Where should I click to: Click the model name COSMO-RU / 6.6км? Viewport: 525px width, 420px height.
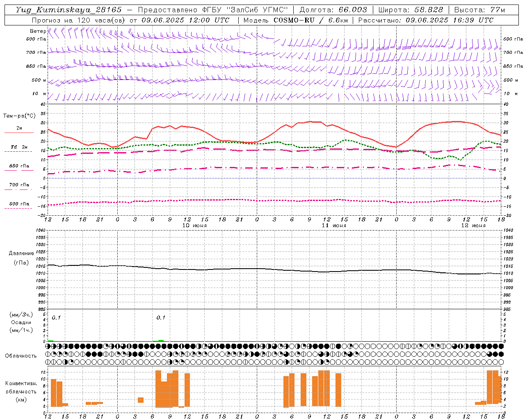coord(311,20)
